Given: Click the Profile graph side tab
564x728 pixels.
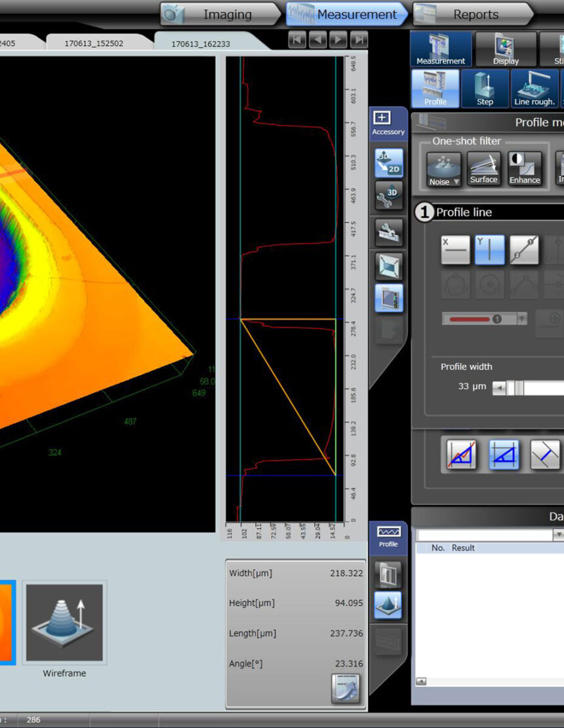Looking at the screenshot, I should pos(388,537).
